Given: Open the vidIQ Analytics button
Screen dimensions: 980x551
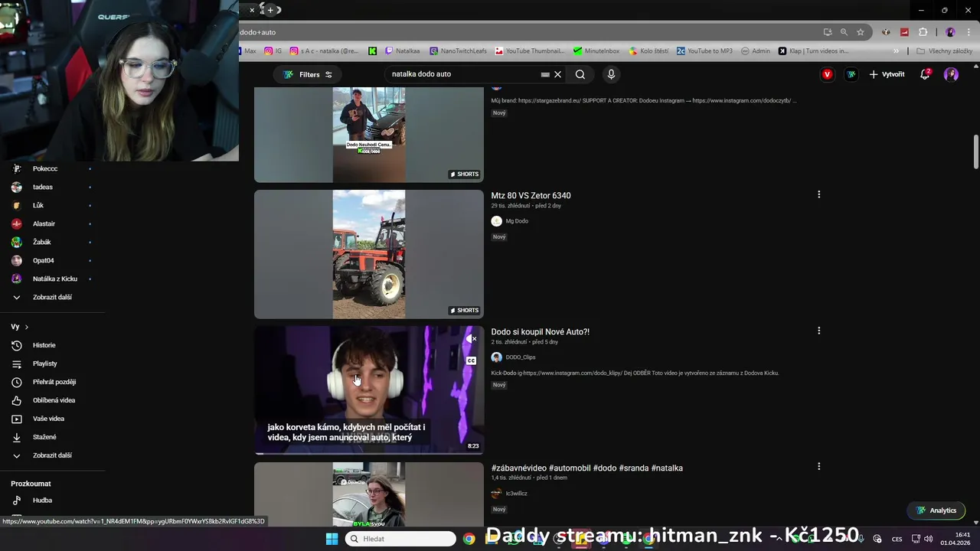Looking at the screenshot, I should pyautogui.click(x=936, y=510).
